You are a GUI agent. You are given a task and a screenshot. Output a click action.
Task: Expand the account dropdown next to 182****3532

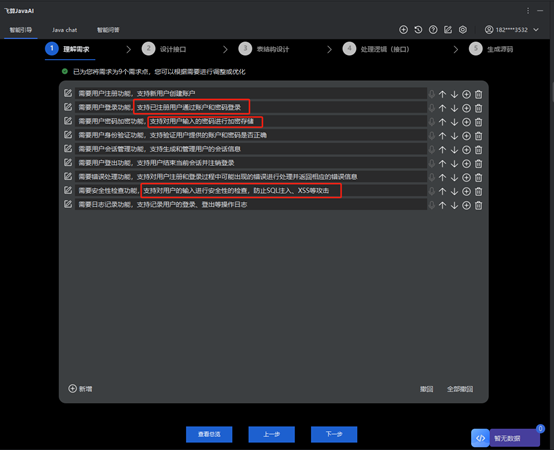[536, 30]
